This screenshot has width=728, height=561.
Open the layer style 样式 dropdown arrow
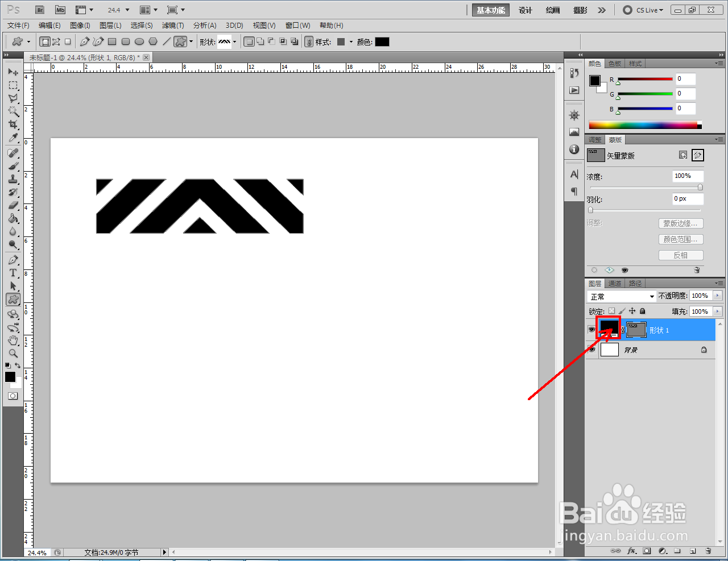point(351,41)
